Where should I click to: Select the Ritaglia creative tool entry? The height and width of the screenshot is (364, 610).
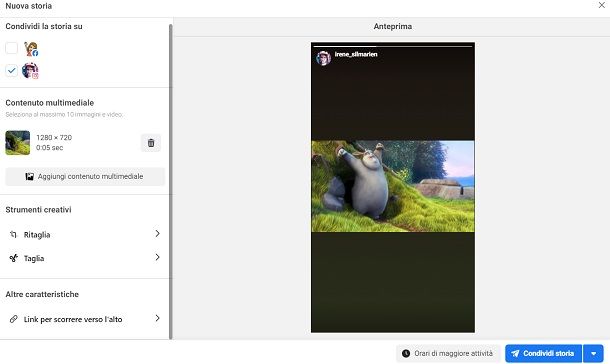click(85, 234)
